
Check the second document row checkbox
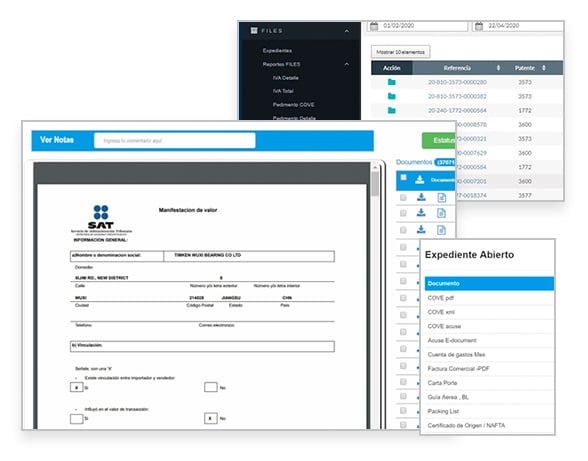click(403, 213)
